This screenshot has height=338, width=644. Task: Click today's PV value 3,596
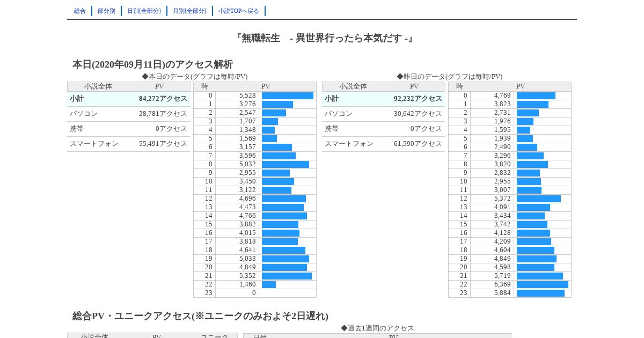(247, 156)
